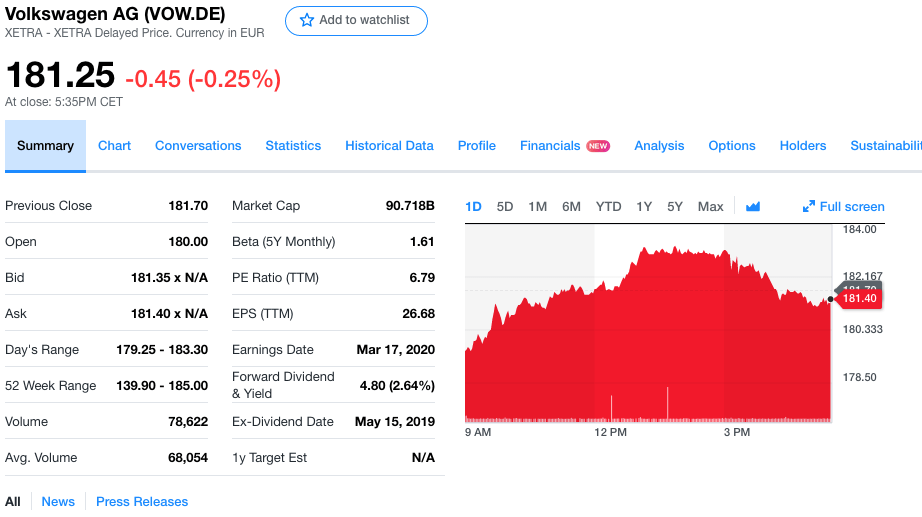Switch to the Statistics tab
This screenshot has height=517, width=922.
[293, 146]
